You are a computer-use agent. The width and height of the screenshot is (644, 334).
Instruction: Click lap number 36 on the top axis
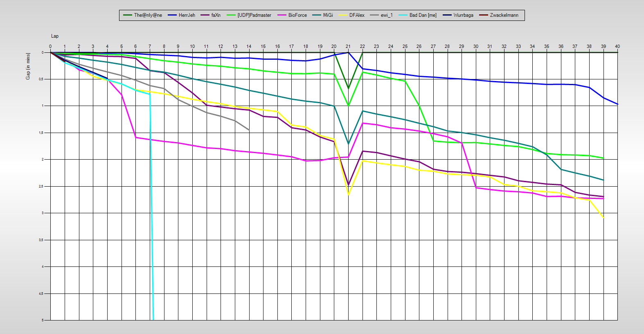pos(561,46)
